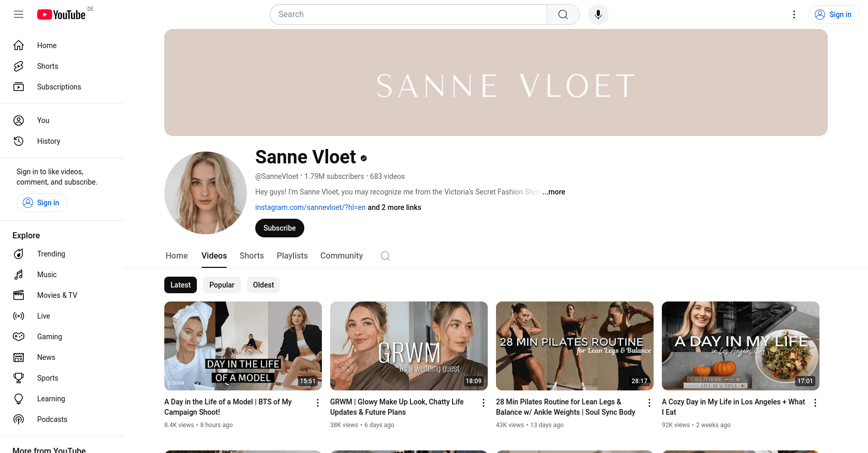
Task: Start voice search with microphone icon
Action: point(598,14)
